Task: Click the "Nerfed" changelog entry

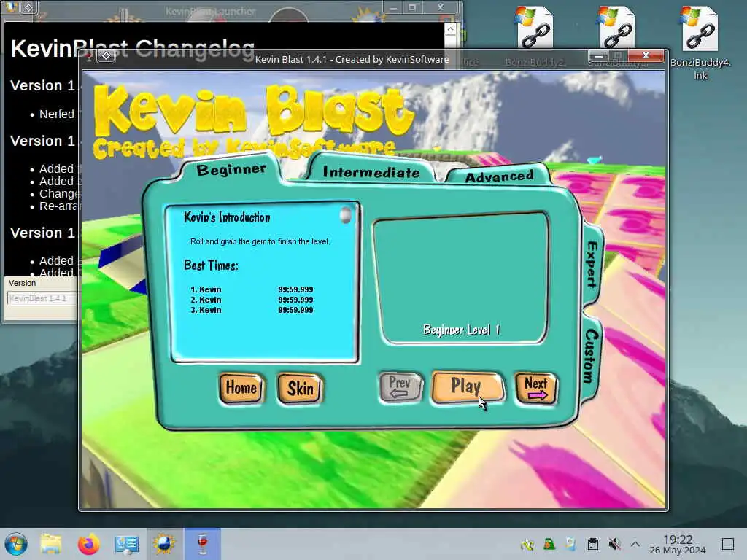Action: tap(57, 114)
